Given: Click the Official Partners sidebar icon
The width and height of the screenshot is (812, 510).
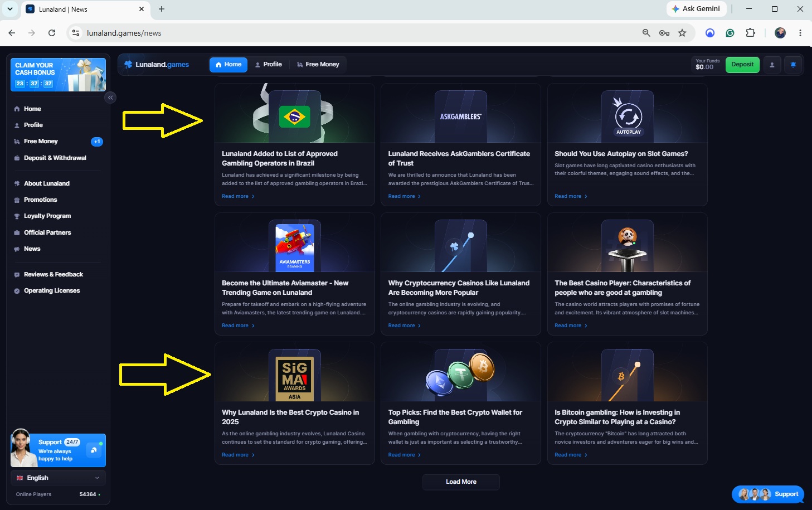Looking at the screenshot, I should click(17, 233).
